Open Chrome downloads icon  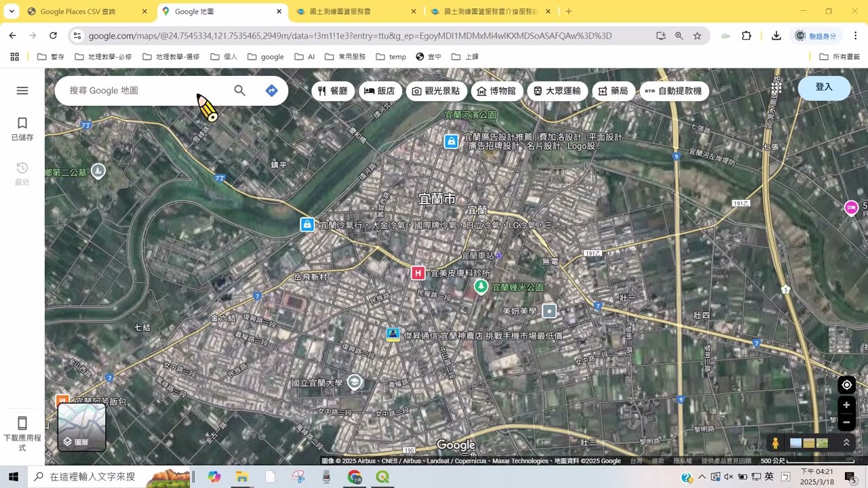pos(776,35)
